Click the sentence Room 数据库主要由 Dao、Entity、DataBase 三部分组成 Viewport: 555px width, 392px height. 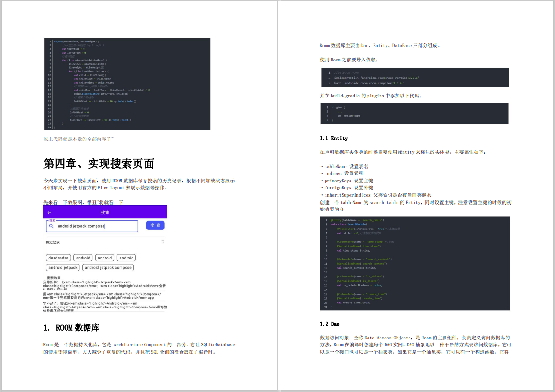(x=380, y=46)
